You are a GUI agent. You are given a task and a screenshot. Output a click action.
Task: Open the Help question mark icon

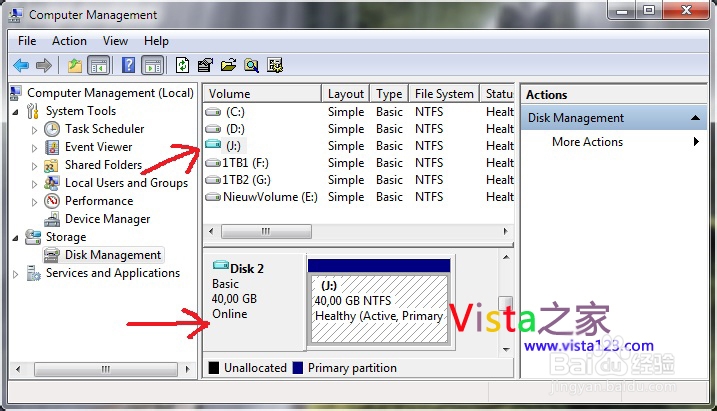128,65
